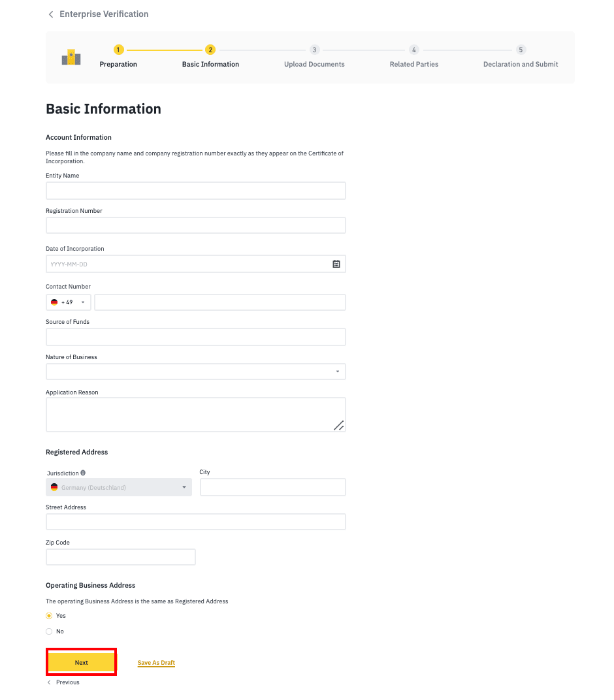
Task: Select No for same operating address
Action: pyautogui.click(x=49, y=631)
